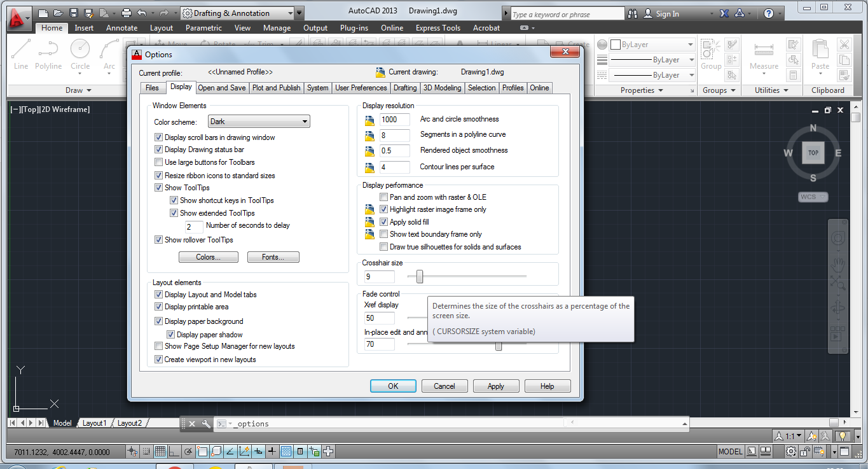Open the Autodesk Exchange X icon
868x469 pixels.
(724, 13)
